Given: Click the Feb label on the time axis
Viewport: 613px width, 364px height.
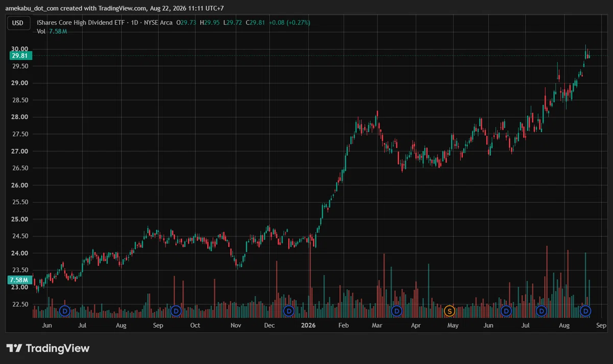Looking at the screenshot, I should point(343,325).
